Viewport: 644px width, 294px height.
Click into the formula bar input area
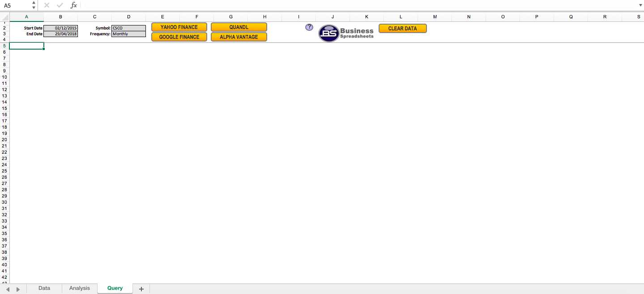click(x=358, y=5)
